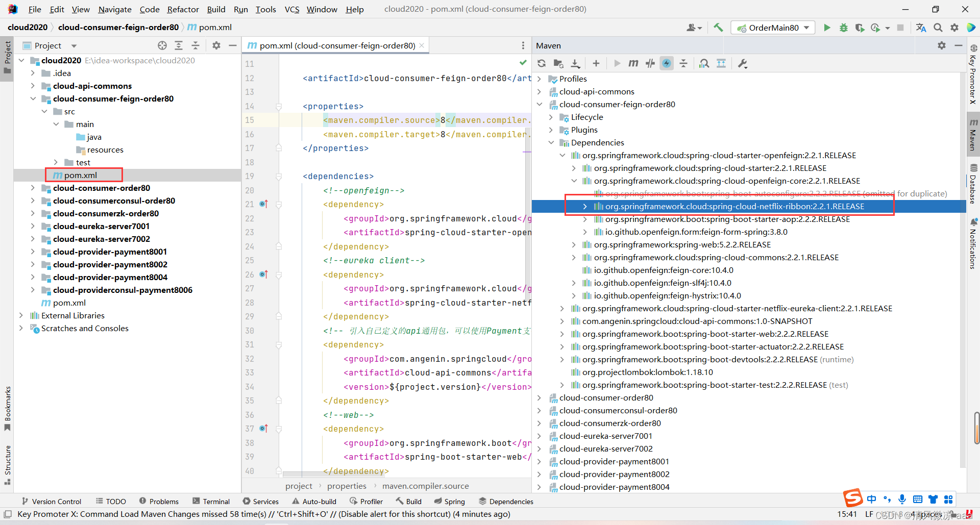Toggle Maven offline mode lightning icon
This screenshot has width=980, height=525.
pos(667,63)
